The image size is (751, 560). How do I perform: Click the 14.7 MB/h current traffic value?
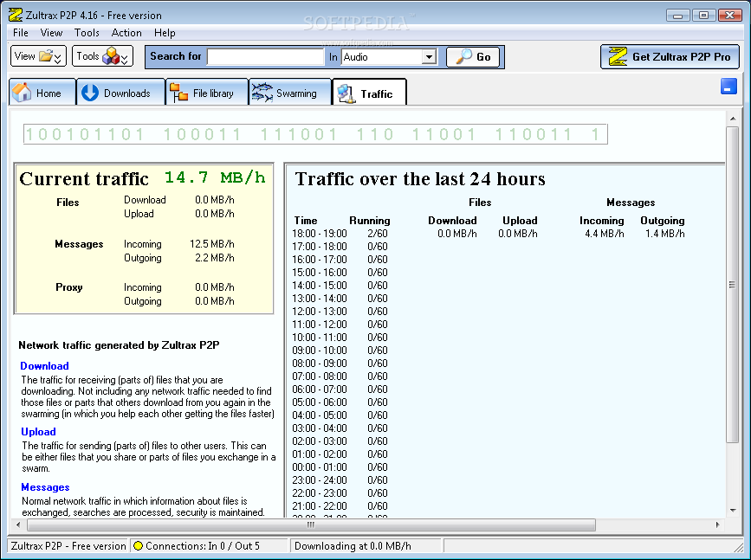(215, 177)
